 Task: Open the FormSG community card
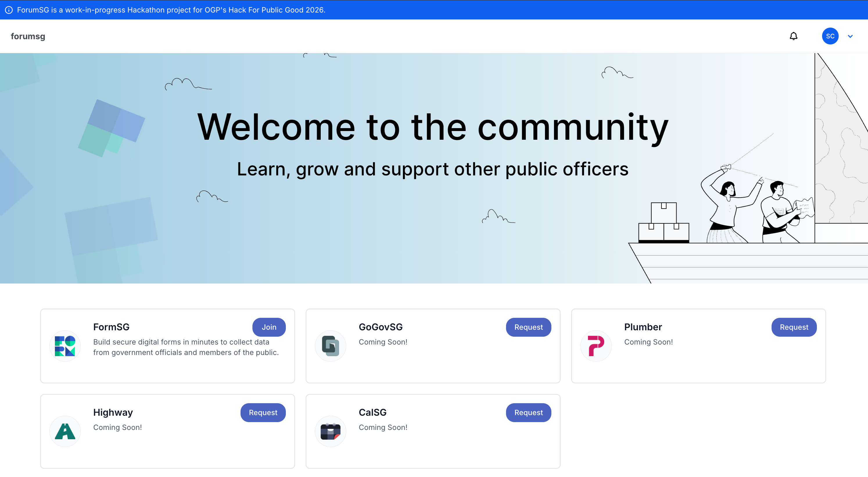point(167,371)
